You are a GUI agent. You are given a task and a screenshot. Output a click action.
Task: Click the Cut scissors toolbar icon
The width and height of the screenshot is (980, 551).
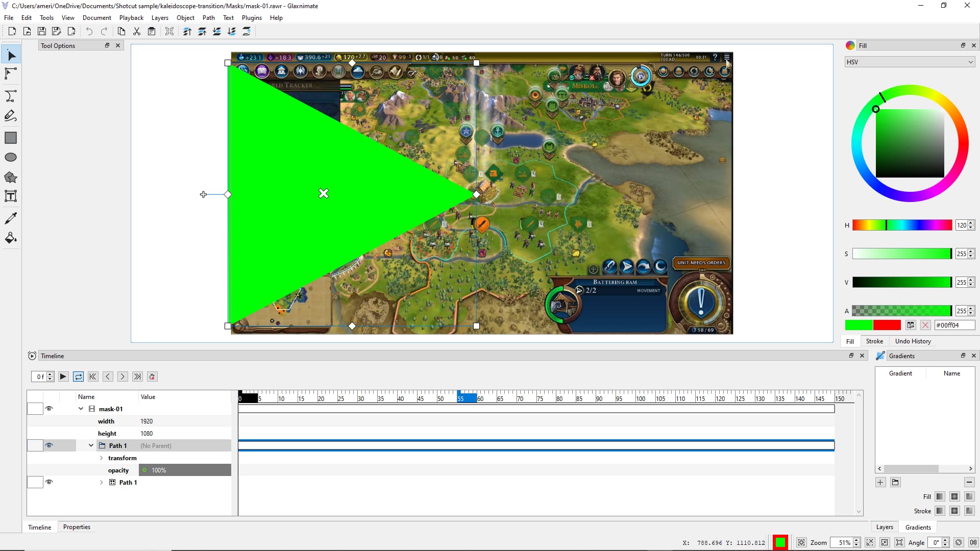point(137,32)
